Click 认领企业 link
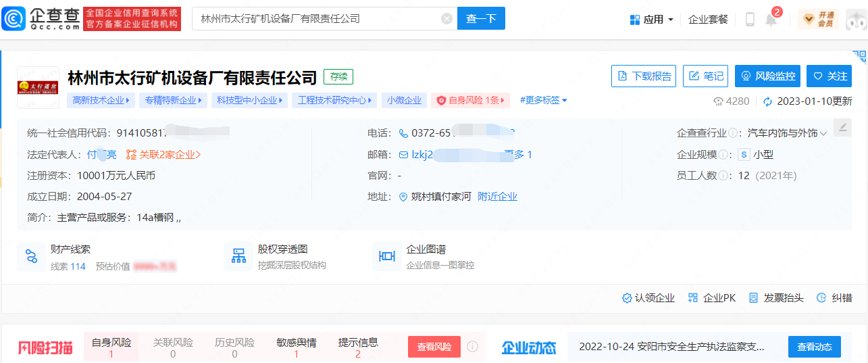 (648, 298)
